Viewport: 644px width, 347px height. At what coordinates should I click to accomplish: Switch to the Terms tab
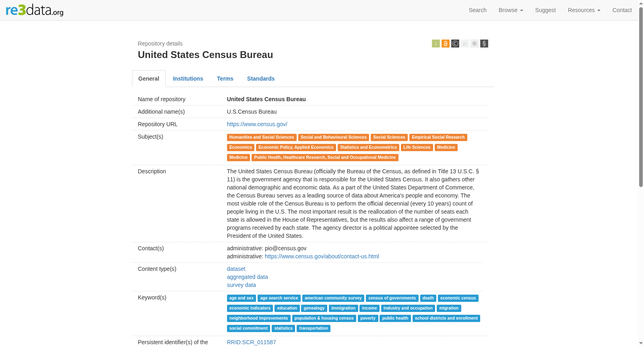tap(225, 79)
